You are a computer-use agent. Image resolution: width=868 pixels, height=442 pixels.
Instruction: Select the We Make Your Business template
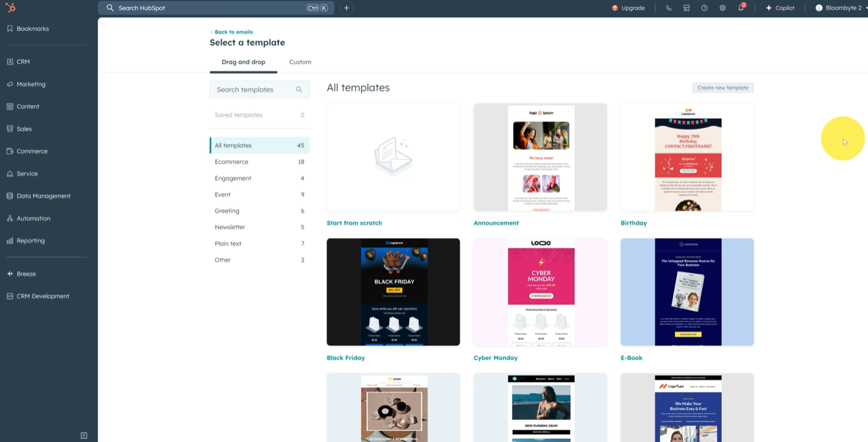pos(687,408)
